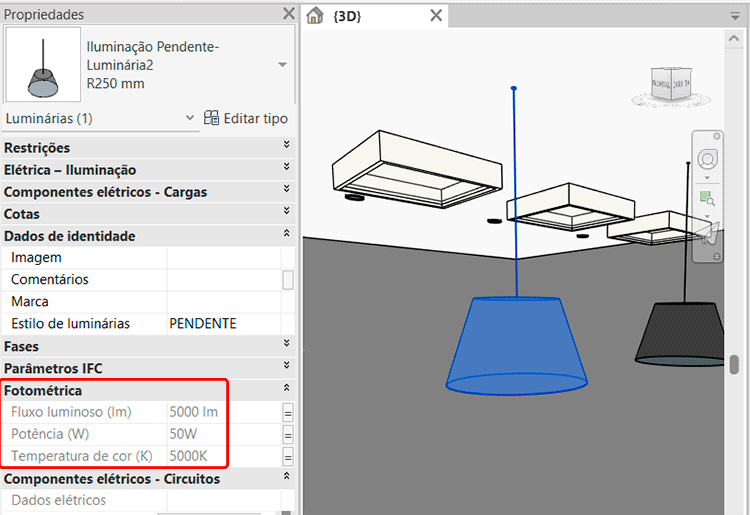Close the {3D} view tab
Viewport: 750px width, 515px height.
(x=436, y=16)
